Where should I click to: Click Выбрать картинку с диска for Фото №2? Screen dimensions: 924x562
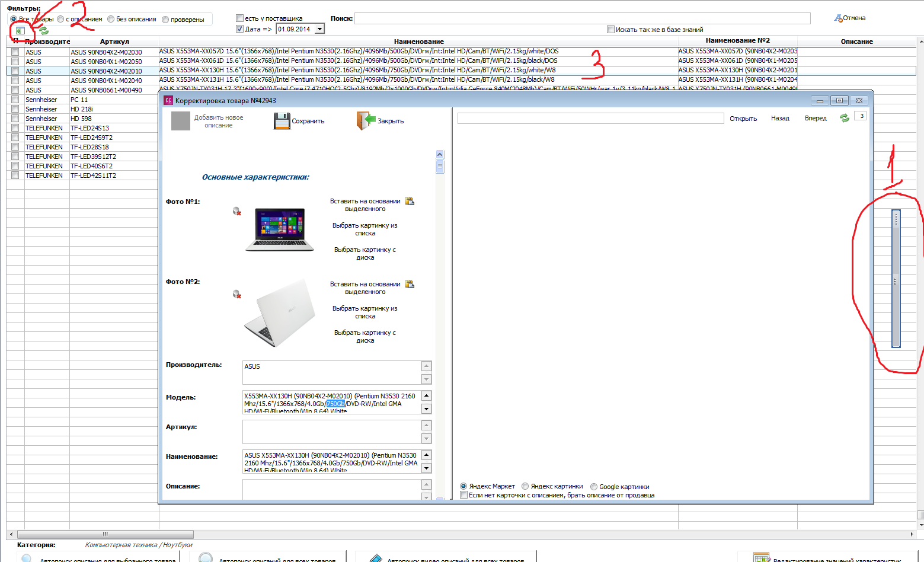365,337
